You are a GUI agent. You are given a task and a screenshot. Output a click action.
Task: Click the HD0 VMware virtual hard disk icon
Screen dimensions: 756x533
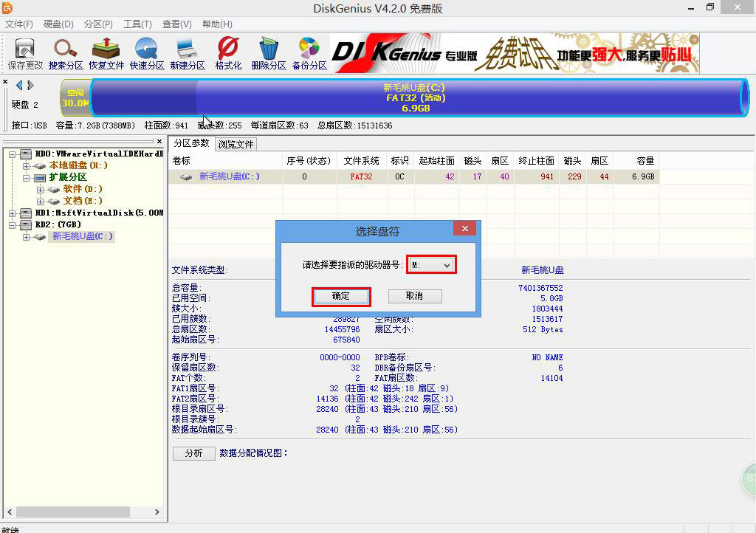click(26, 154)
